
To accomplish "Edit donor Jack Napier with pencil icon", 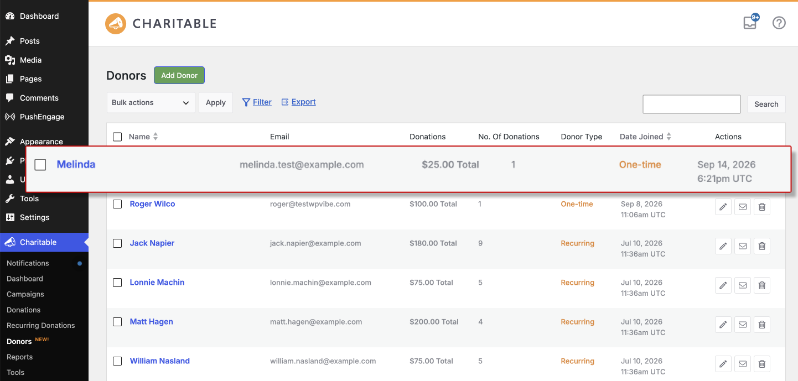I will 723,246.
